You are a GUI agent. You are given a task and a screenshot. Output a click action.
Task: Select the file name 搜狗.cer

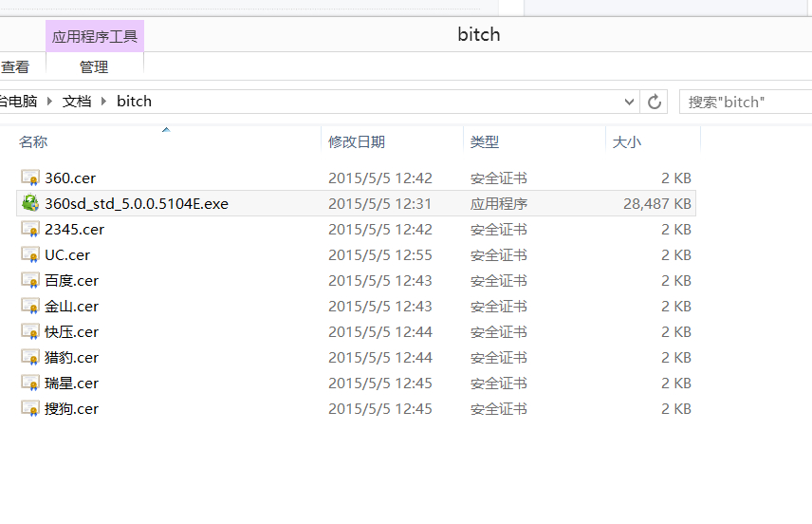(x=71, y=409)
